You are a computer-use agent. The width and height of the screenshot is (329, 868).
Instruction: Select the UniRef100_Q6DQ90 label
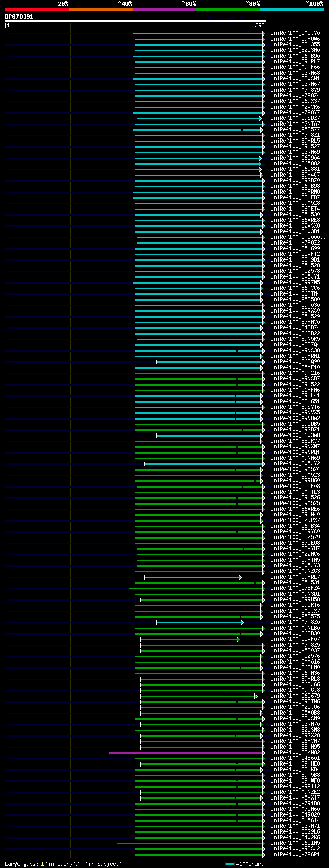(295, 362)
